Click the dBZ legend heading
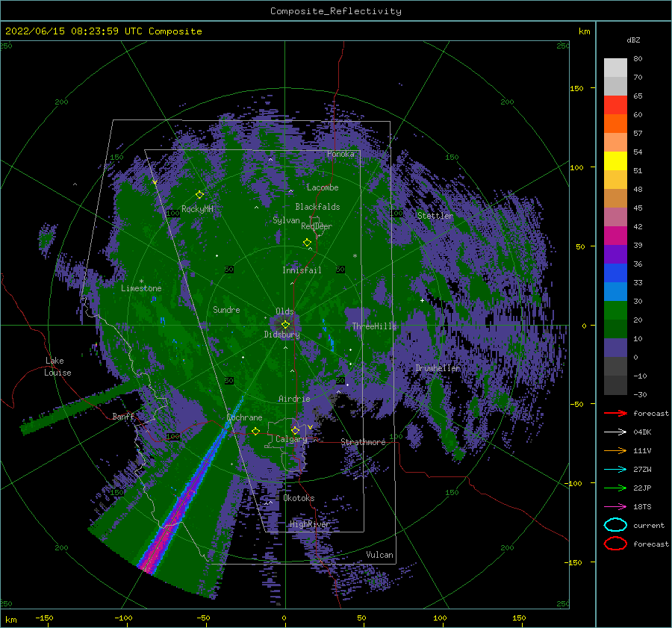This screenshot has width=672, height=628. point(633,40)
